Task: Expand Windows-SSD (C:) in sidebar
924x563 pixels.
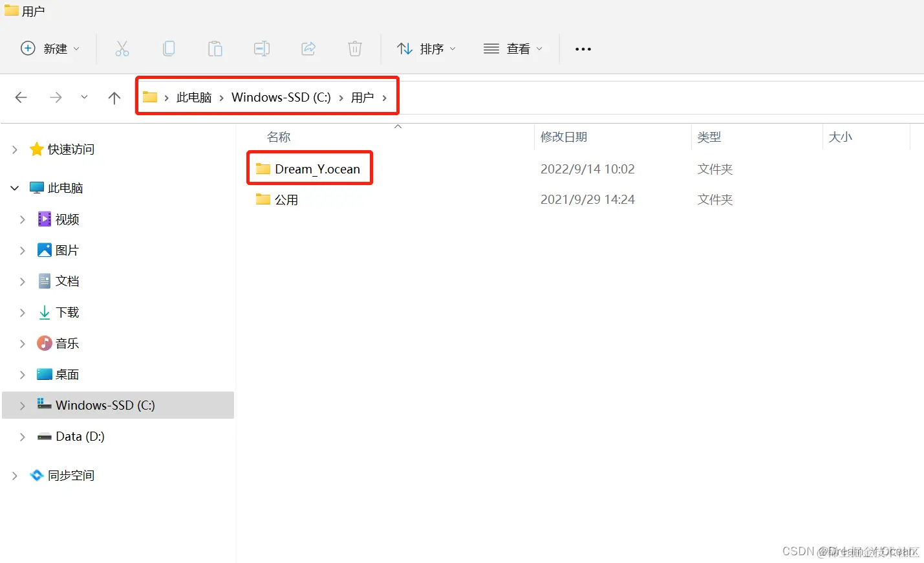Action: (23, 406)
